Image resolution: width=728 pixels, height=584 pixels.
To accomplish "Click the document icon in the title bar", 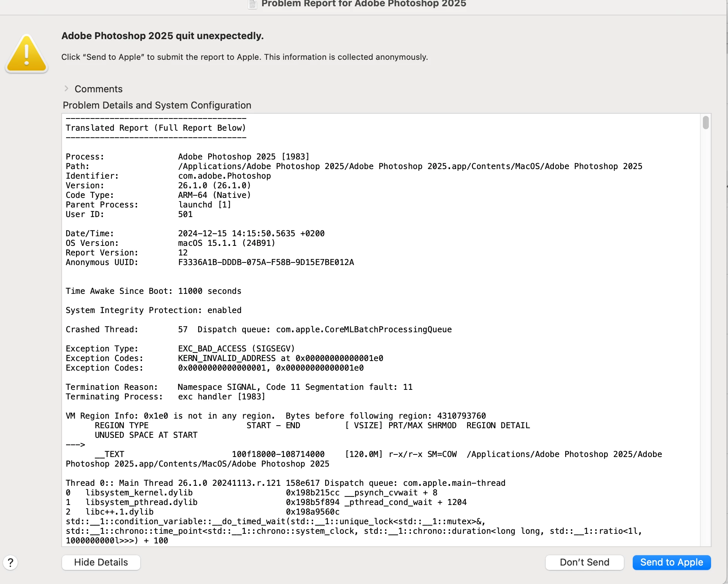I will [253, 4].
